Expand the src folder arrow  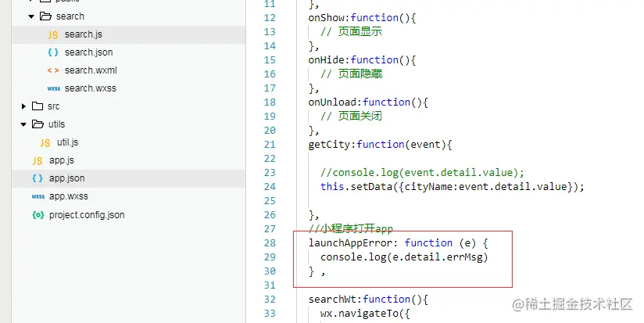coord(23,106)
